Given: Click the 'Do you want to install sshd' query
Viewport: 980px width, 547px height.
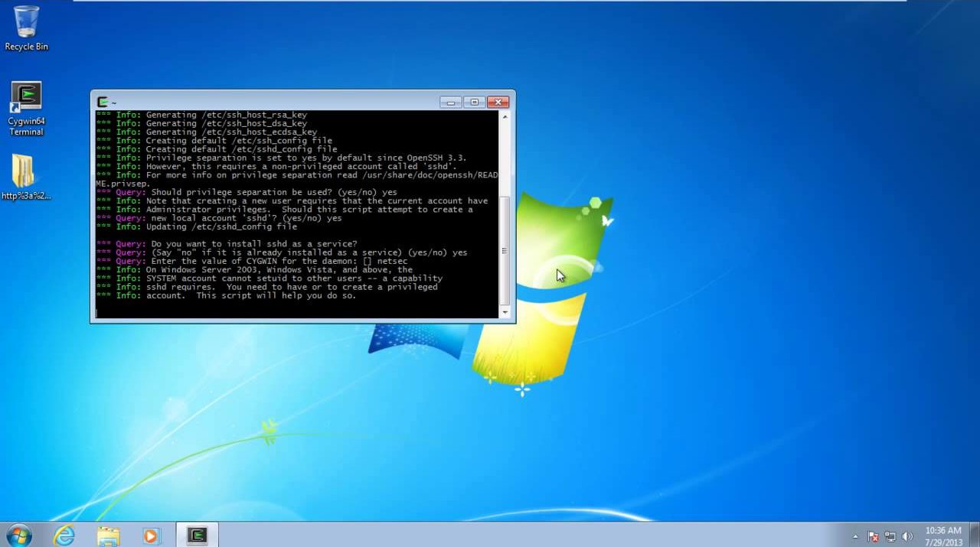Looking at the screenshot, I should pos(227,244).
